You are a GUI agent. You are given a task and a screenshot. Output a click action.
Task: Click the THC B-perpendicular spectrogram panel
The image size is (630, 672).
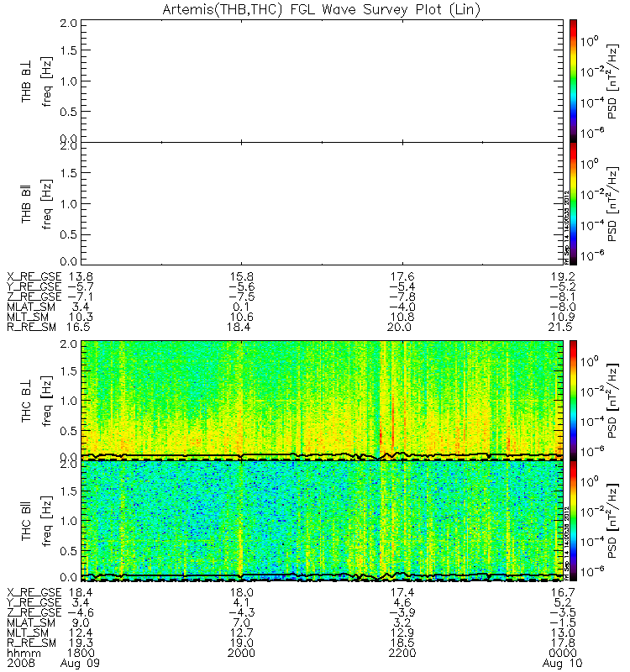coord(322,401)
